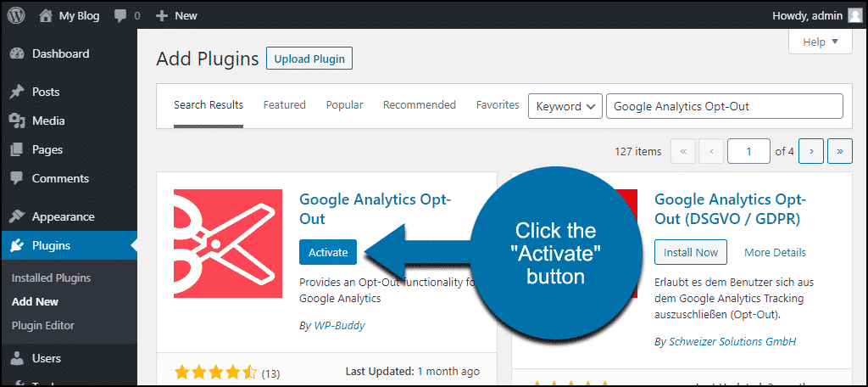This screenshot has width=868, height=387.
Task: Open the My Blog home icon
Action: (x=46, y=16)
